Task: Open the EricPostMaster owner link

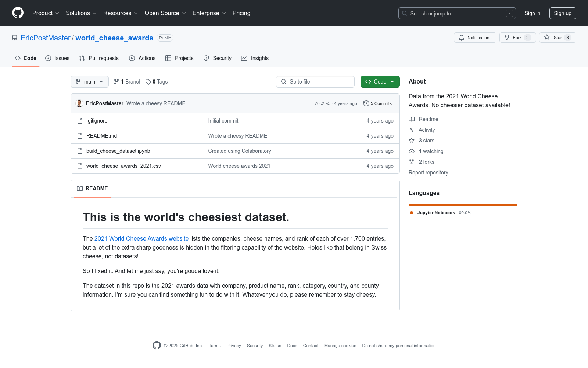Action: (x=46, y=38)
